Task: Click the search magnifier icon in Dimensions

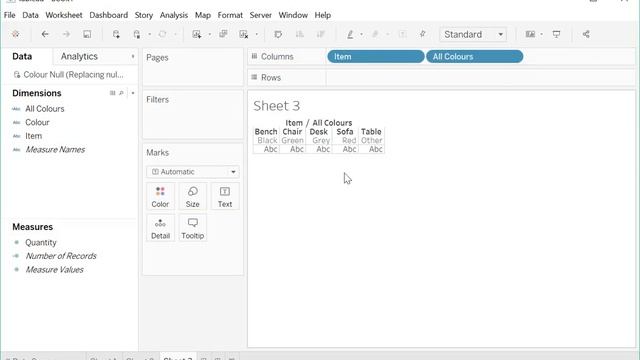Action: tap(121, 93)
